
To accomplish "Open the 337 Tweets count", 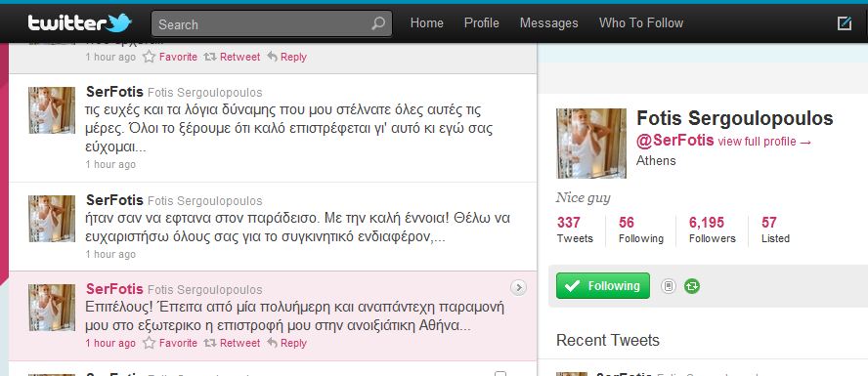I will 575,230.
